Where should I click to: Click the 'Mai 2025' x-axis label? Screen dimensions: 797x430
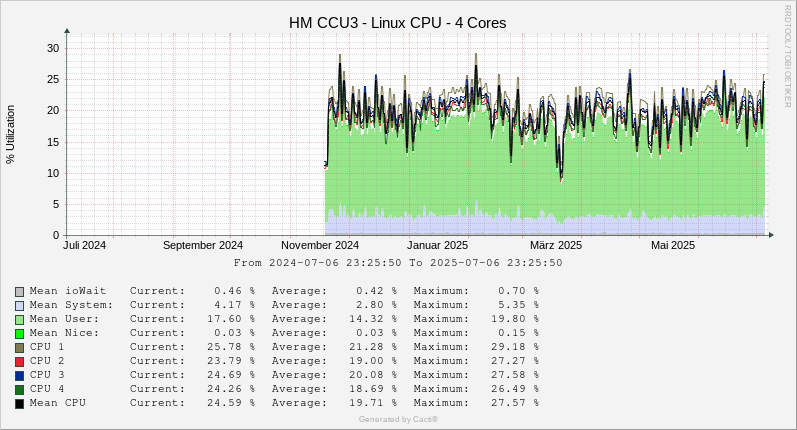(x=672, y=245)
